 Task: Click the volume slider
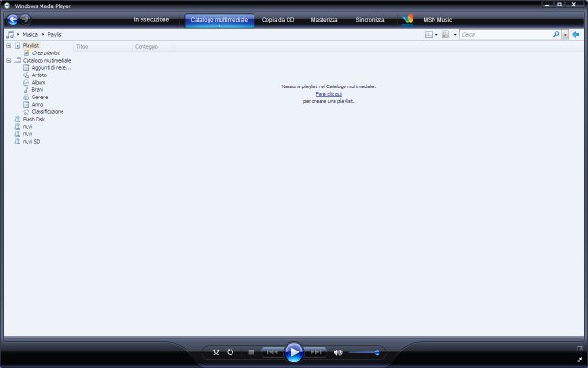pos(364,352)
